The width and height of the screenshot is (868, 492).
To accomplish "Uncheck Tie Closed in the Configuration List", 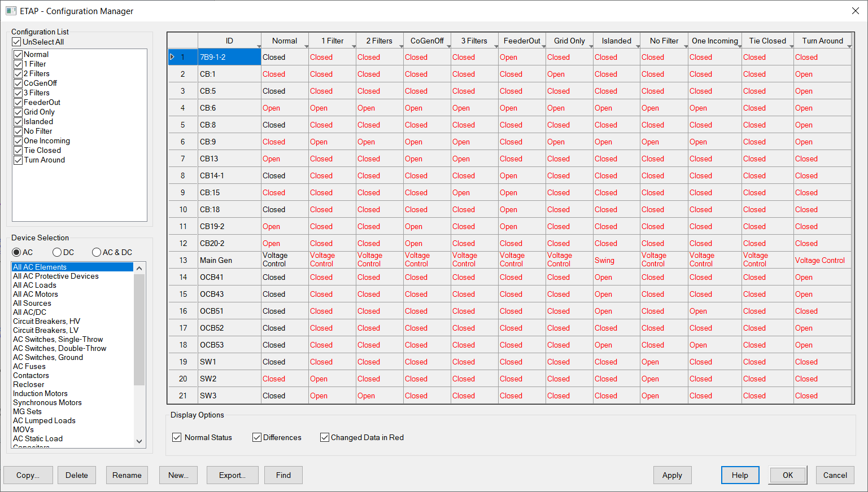I will (x=18, y=150).
